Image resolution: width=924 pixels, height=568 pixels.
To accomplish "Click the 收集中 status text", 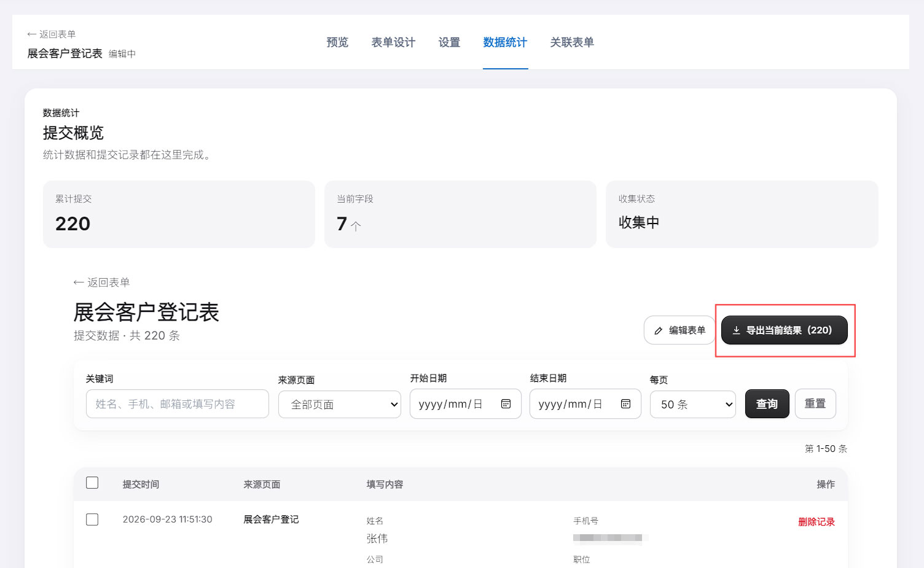I will 639,222.
